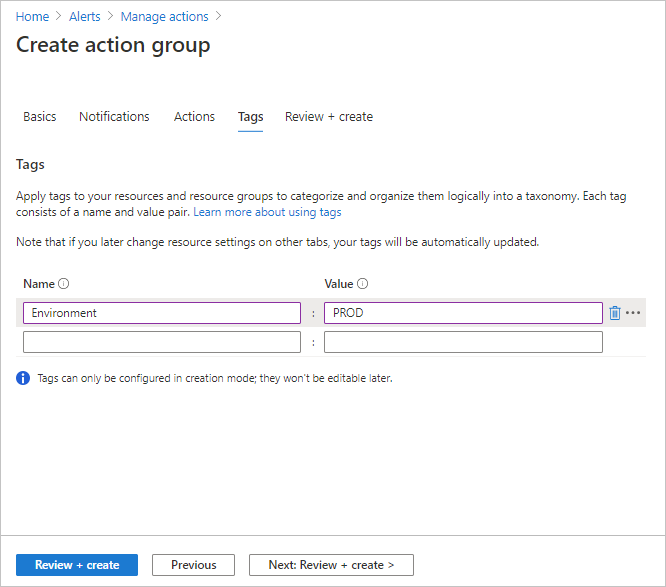
Task: Go to the Actions tab
Action: pos(194,117)
